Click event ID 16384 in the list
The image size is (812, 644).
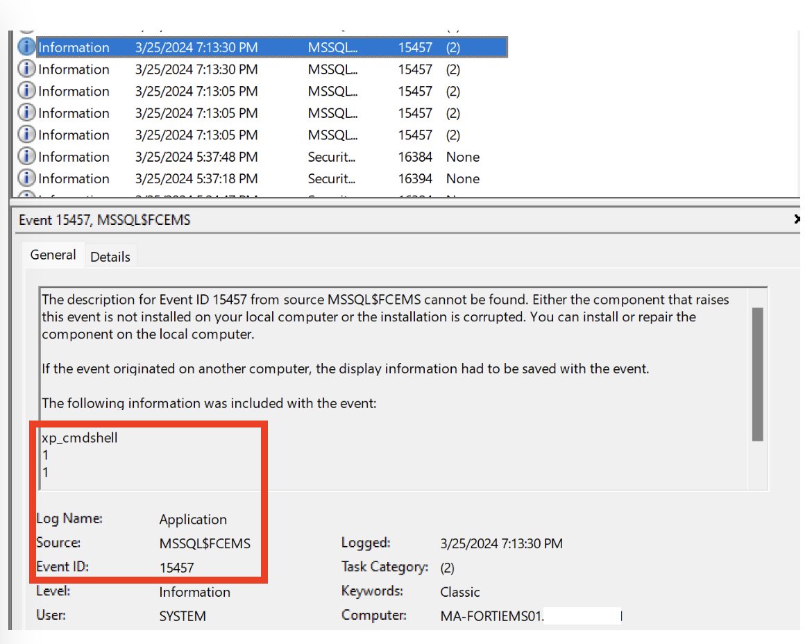pos(415,157)
